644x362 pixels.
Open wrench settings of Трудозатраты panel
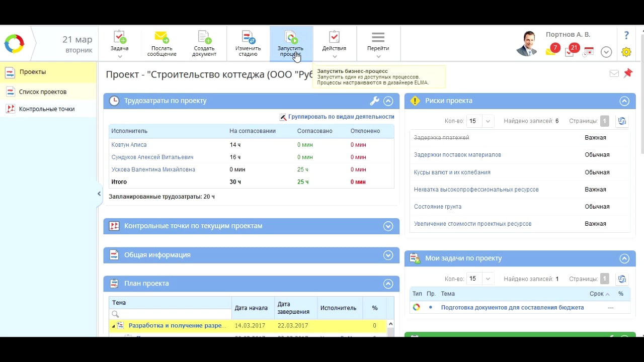374,101
